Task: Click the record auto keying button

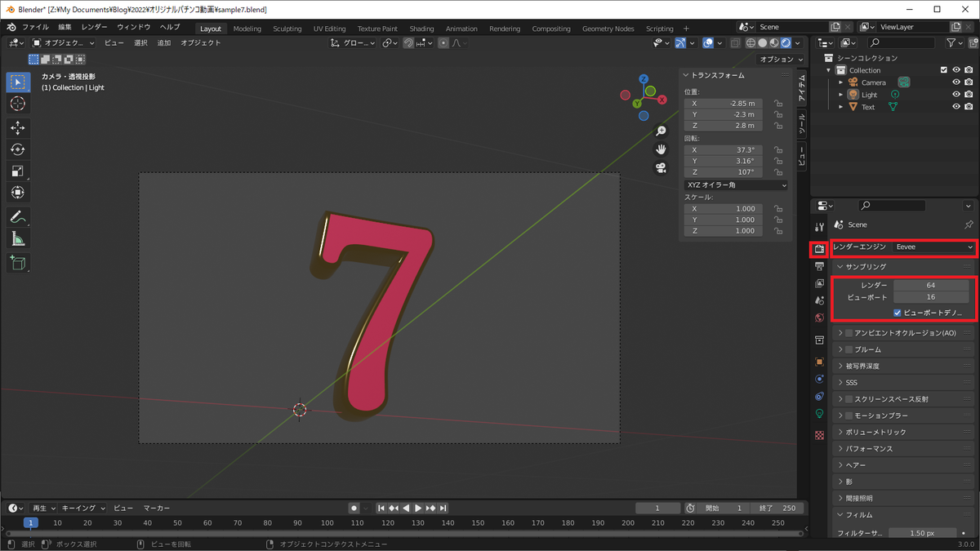Action: pyautogui.click(x=354, y=509)
